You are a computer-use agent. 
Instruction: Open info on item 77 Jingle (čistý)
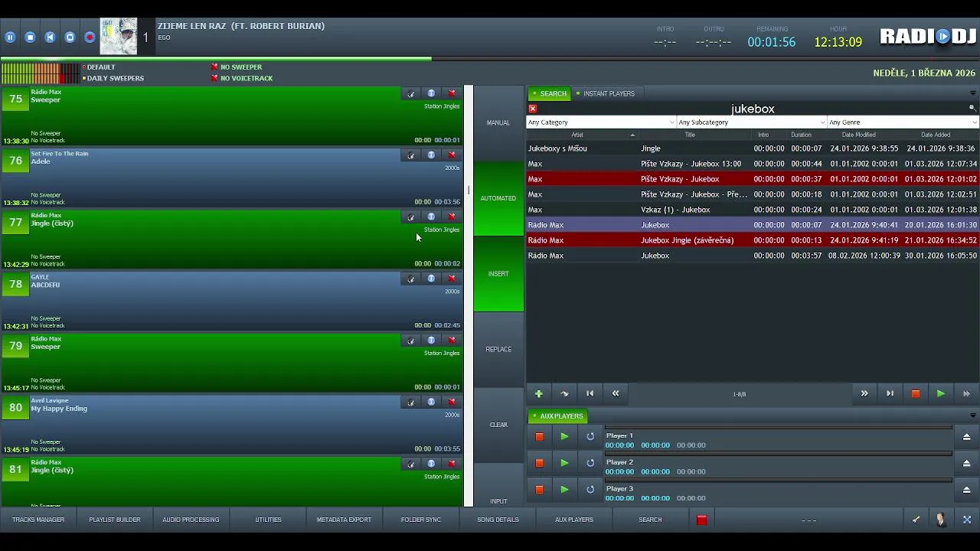(x=431, y=217)
